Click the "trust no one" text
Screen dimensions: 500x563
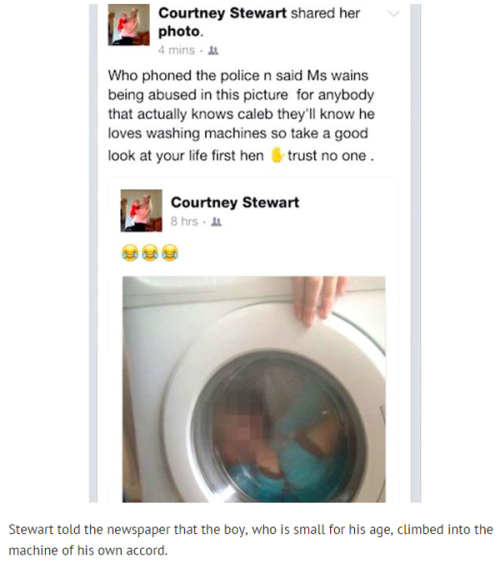coord(327,156)
